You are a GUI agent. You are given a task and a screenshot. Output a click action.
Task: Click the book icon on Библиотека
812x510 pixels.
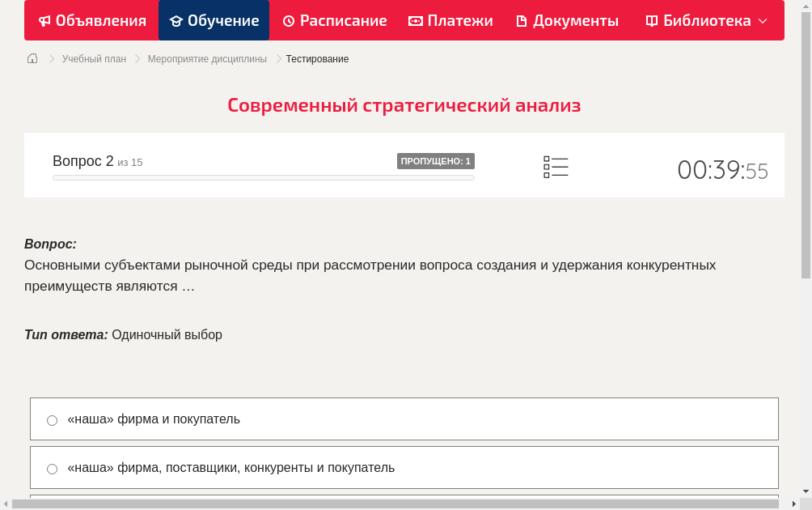coord(652,20)
